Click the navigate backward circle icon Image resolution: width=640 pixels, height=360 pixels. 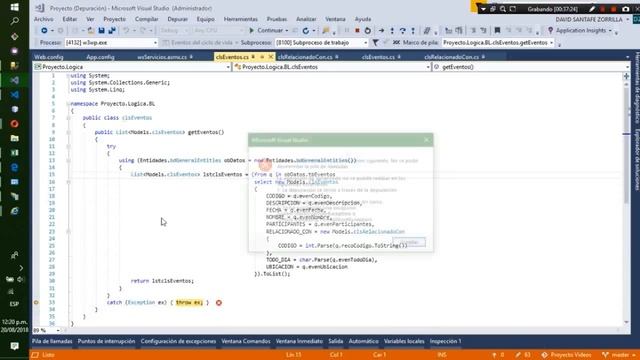pos(44,31)
